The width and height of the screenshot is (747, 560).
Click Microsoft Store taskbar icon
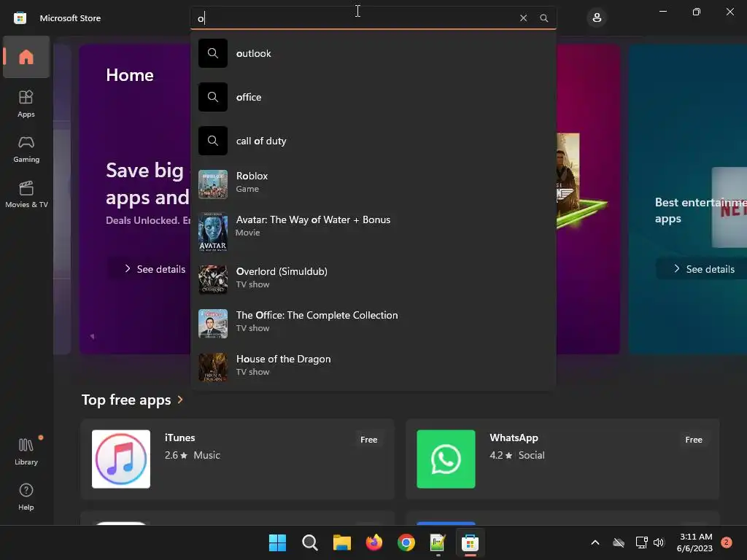click(x=471, y=542)
